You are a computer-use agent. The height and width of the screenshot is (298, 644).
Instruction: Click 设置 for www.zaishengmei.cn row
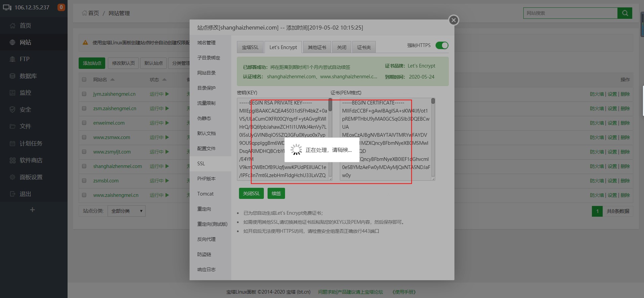612,195
